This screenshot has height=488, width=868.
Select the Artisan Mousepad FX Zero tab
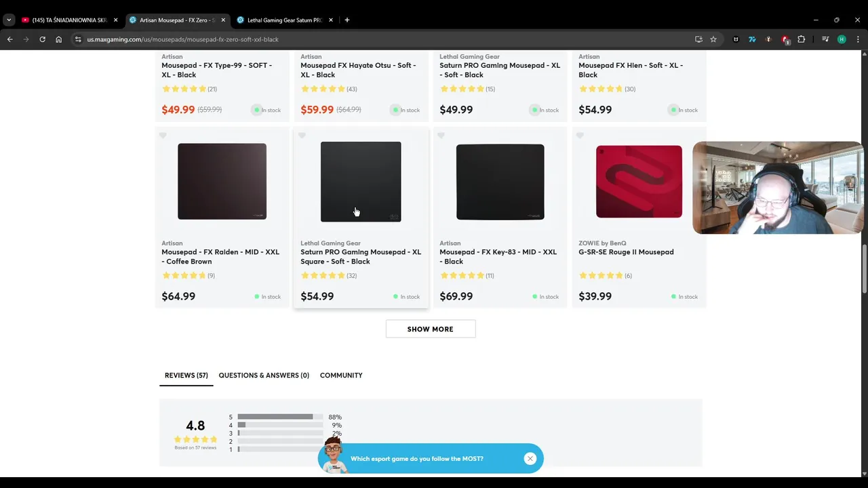pyautogui.click(x=177, y=20)
